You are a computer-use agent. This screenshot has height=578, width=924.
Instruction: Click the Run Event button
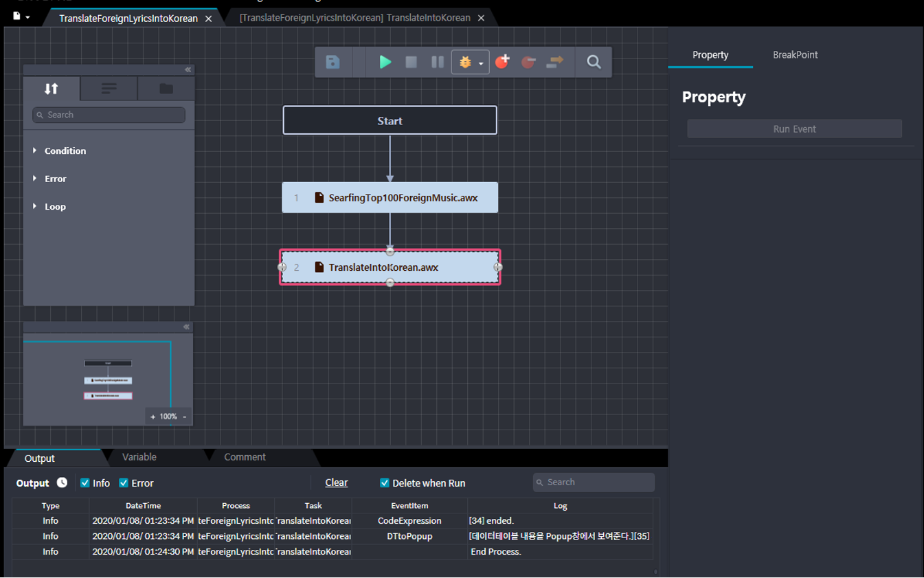pos(794,129)
